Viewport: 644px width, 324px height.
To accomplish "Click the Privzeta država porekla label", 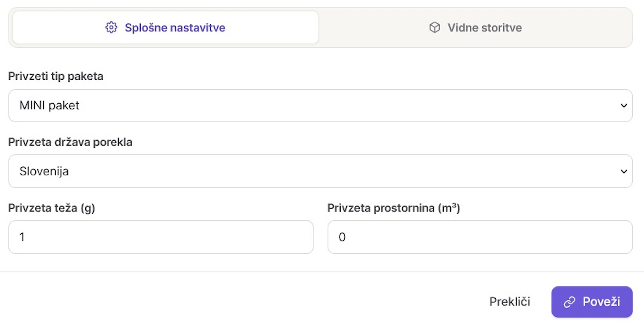I will 70,142.
